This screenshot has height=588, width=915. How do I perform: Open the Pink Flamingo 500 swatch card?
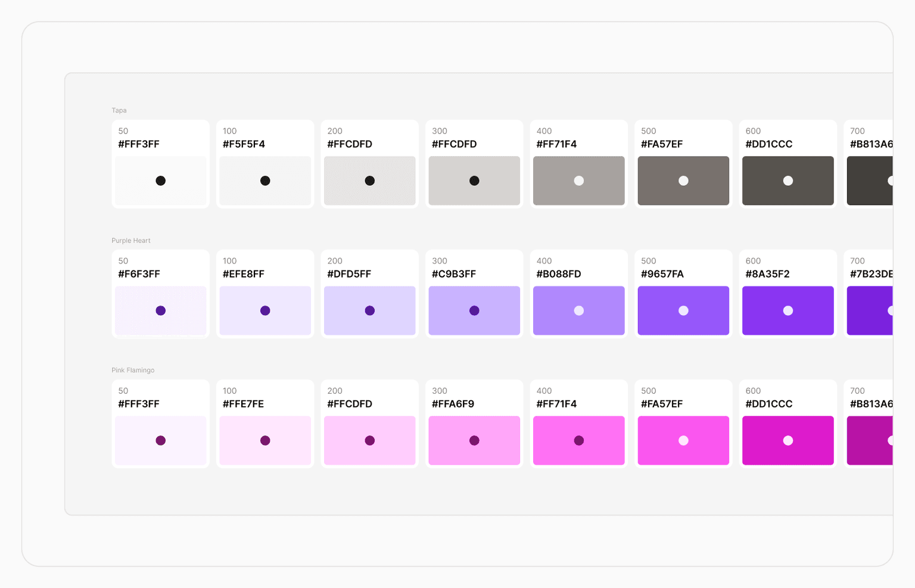(683, 423)
